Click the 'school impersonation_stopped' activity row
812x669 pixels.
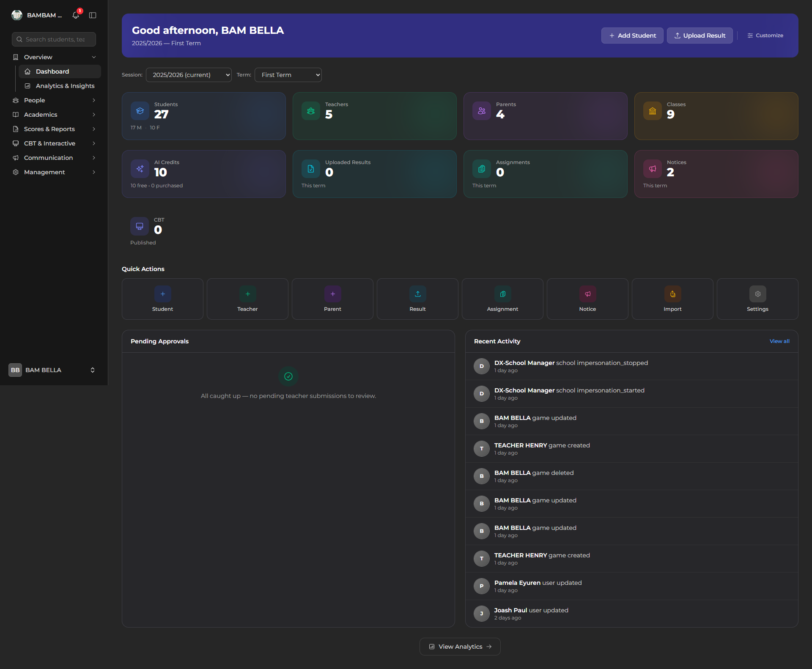[x=632, y=366]
